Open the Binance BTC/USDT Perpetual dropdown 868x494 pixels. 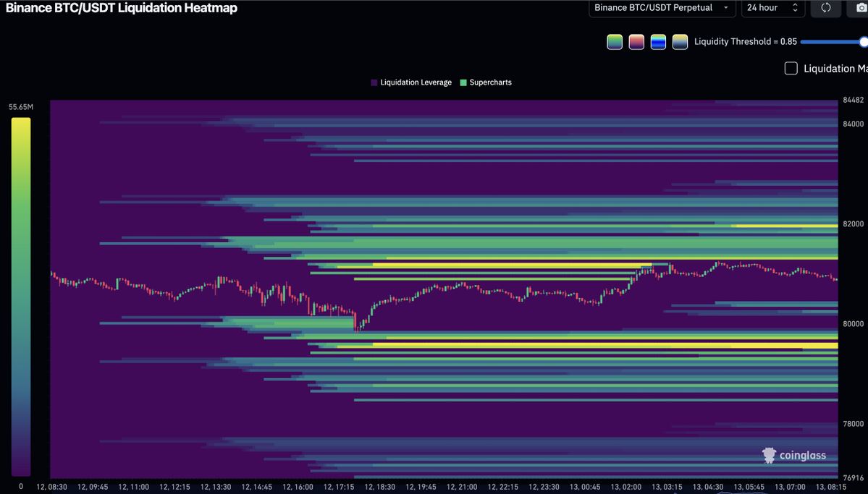pyautogui.click(x=662, y=8)
